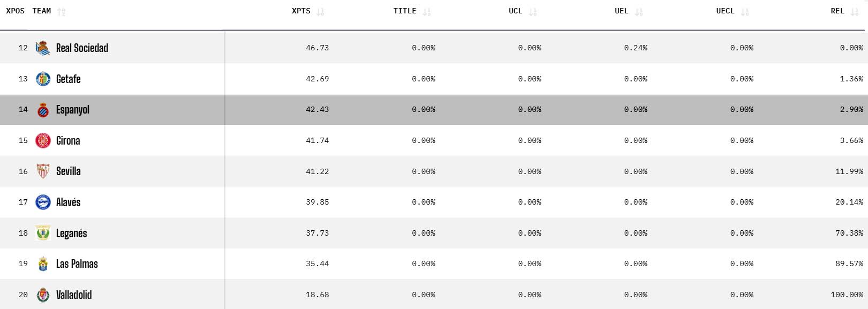The width and height of the screenshot is (868, 309).
Task: Sort table by XPTS sort arrow
Action: click(x=320, y=12)
